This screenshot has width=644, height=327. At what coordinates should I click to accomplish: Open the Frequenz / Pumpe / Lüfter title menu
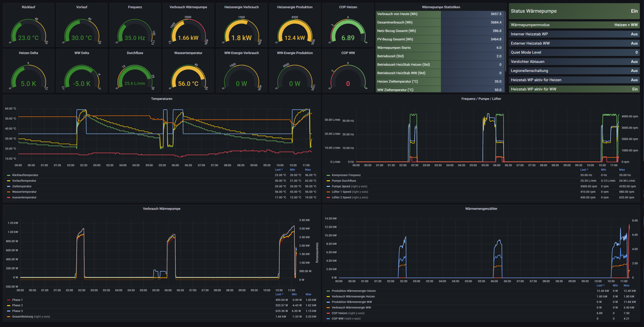click(481, 99)
